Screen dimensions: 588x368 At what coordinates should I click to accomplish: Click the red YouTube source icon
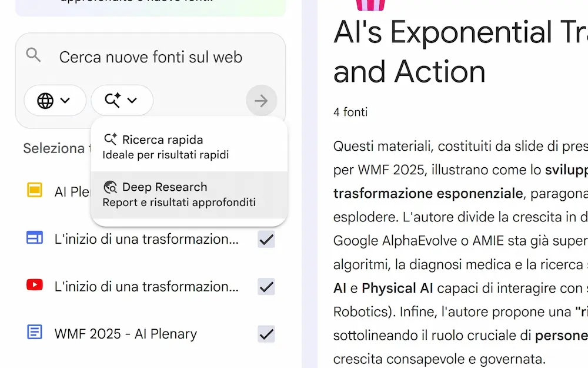tap(35, 286)
